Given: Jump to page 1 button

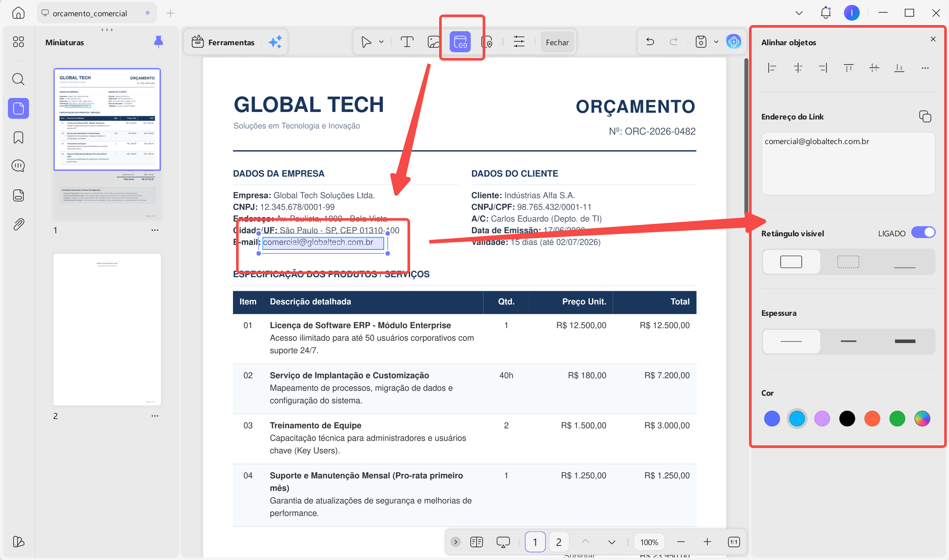Looking at the screenshot, I should coord(535,542).
